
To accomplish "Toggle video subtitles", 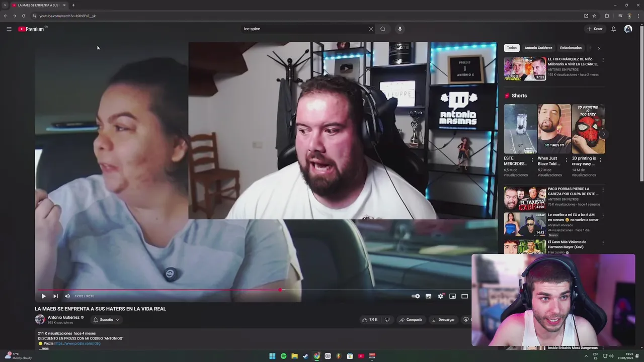I will click(428, 296).
